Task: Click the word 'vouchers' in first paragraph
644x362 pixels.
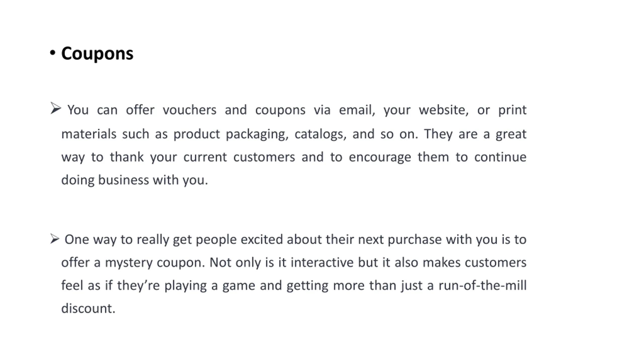Action: click(189, 110)
